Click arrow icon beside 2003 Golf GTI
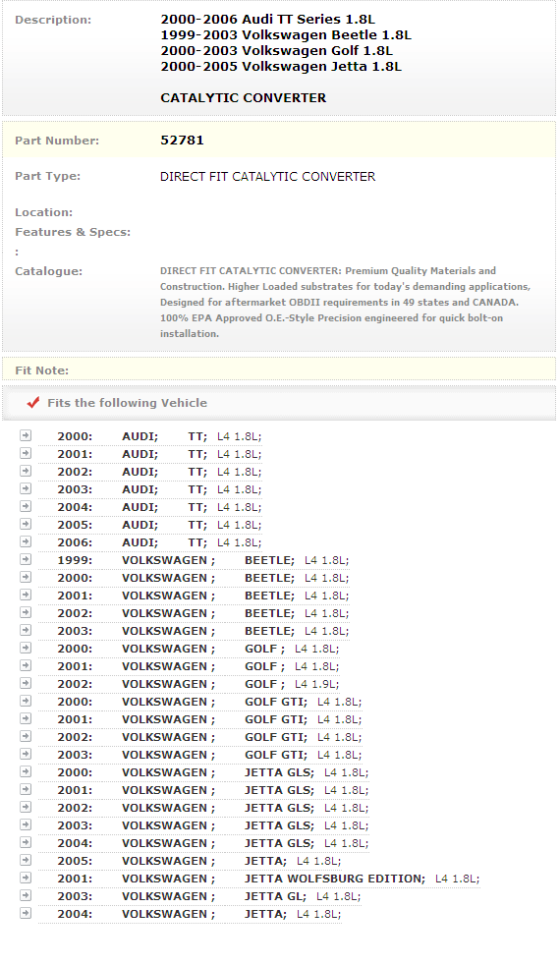The image size is (560, 965). pos(26,754)
